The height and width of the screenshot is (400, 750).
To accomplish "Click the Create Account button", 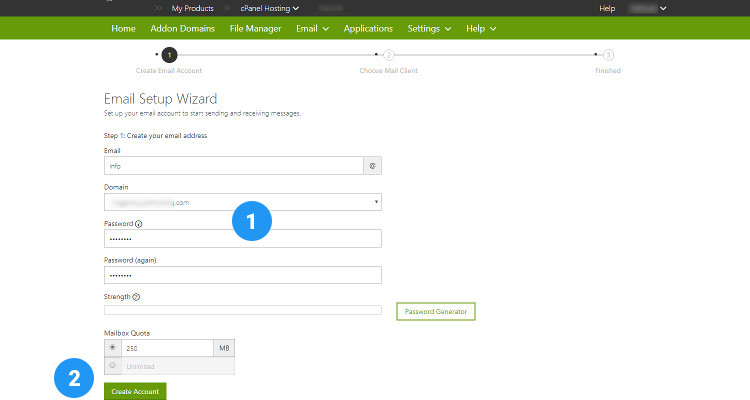I will point(135,391).
